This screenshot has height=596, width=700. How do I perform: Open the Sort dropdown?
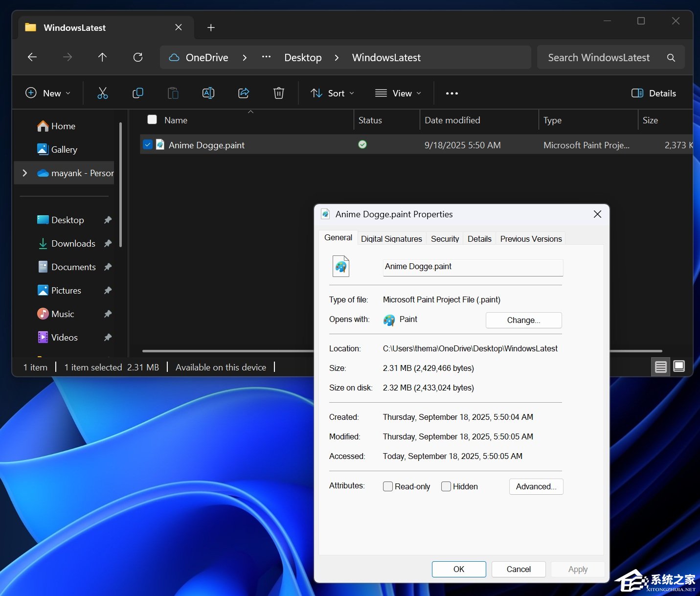(332, 93)
